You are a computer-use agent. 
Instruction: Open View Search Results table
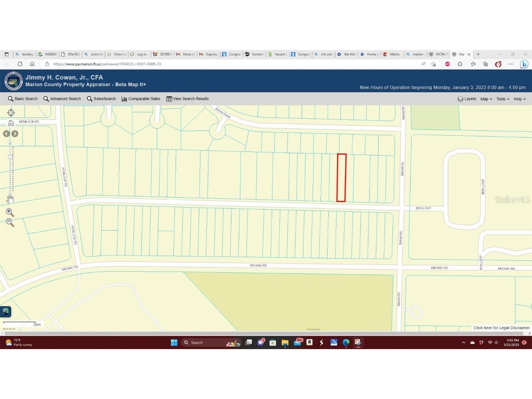187,99
